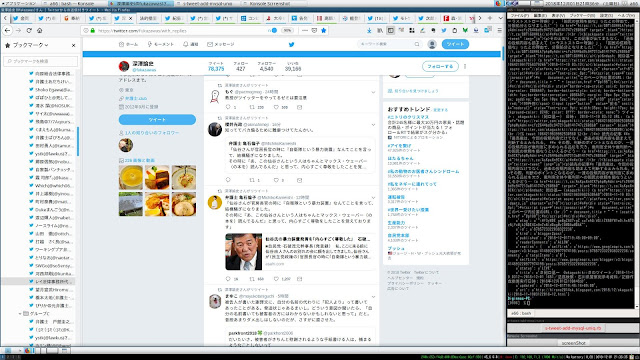Image resolution: width=640 pixels, height=360 pixels.
Task: Click the zoom level 90% indicator
Action: [287, 31]
